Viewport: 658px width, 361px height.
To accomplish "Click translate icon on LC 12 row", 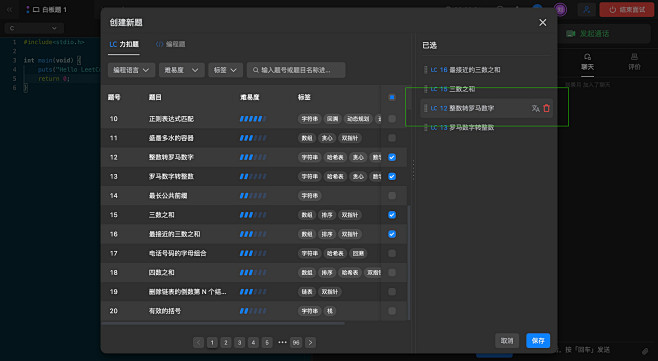I will [535, 108].
